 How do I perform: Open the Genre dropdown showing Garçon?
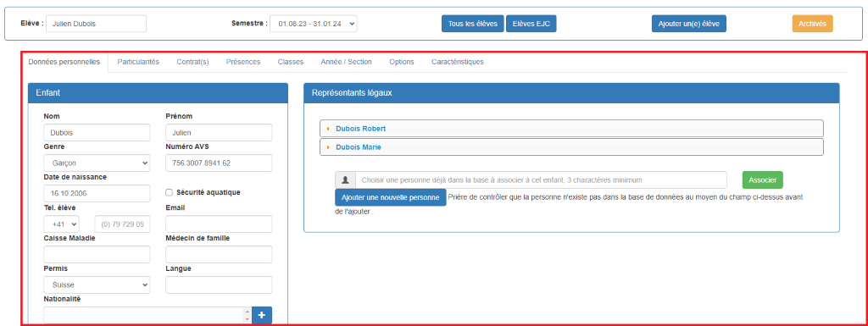pyautogui.click(x=97, y=163)
